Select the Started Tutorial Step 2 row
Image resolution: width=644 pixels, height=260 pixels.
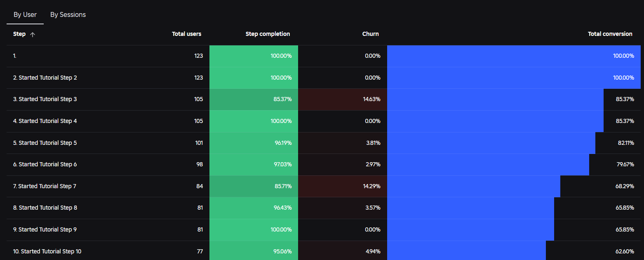pyautogui.click(x=324, y=78)
